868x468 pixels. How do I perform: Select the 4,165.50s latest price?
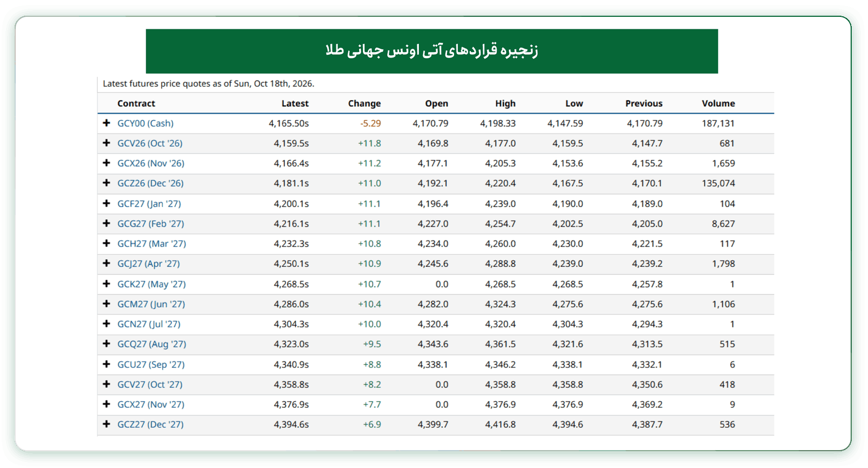pyautogui.click(x=289, y=123)
